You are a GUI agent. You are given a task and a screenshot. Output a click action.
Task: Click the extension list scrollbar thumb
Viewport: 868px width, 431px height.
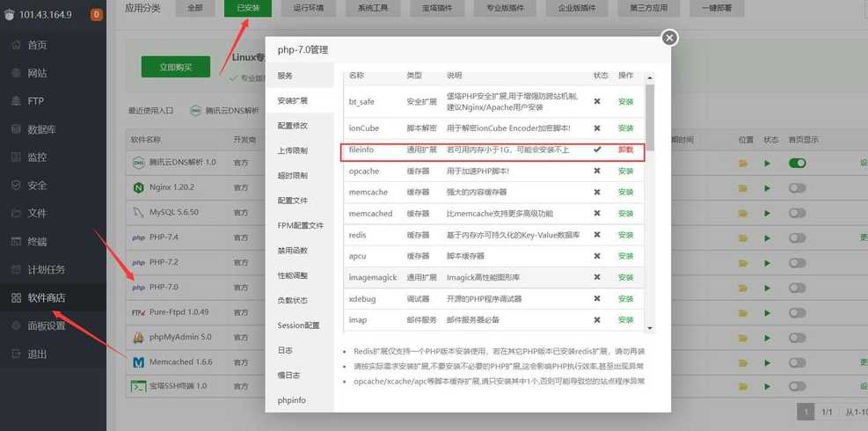(x=650, y=118)
